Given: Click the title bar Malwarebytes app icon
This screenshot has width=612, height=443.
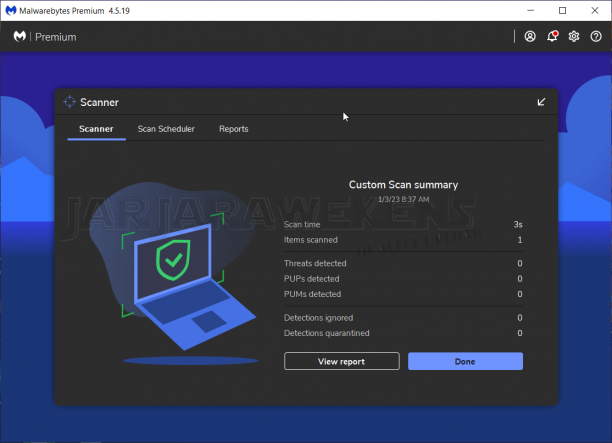Looking at the screenshot, I should click(x=11, y=11).
